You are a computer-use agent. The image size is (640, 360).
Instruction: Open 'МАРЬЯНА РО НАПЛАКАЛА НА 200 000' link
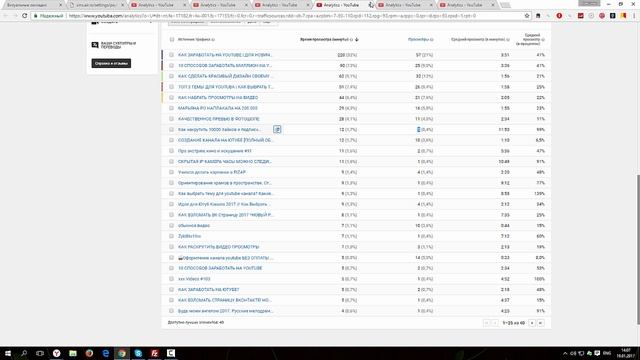pyautogui.click(x=218, y=108)
